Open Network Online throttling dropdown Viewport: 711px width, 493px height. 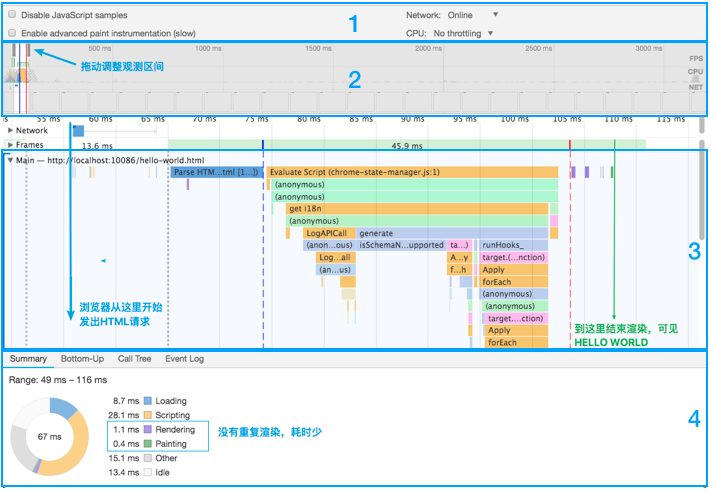tap(473, 15)
